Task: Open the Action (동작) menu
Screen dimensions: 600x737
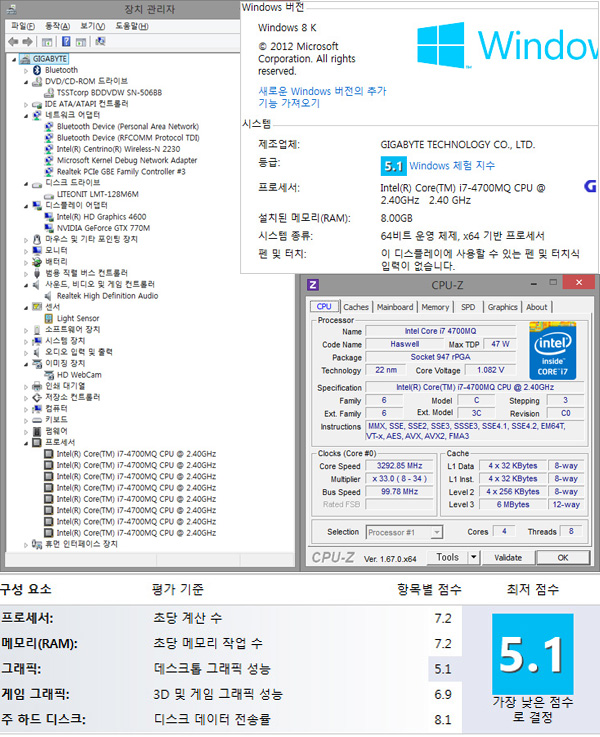Action: point(57,26)
